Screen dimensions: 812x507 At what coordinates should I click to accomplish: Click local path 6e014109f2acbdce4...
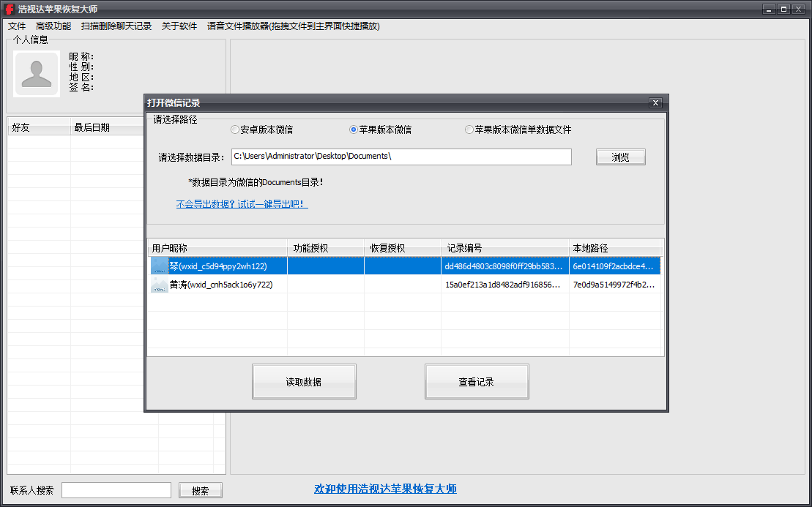pyautogui.click(x=613, y=266)
